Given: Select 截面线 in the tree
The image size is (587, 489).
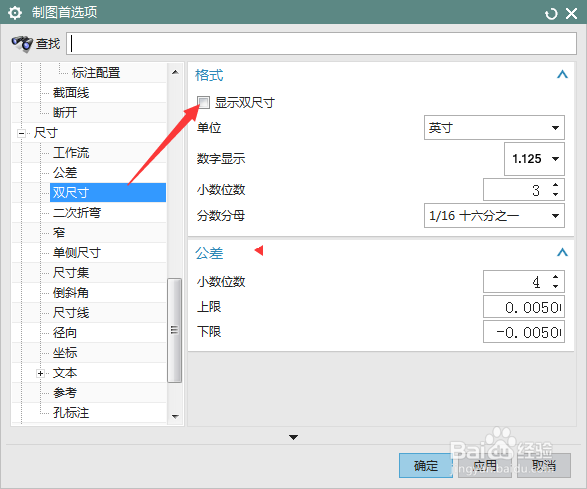Looking at the screenshot, I should pos(71,92).
